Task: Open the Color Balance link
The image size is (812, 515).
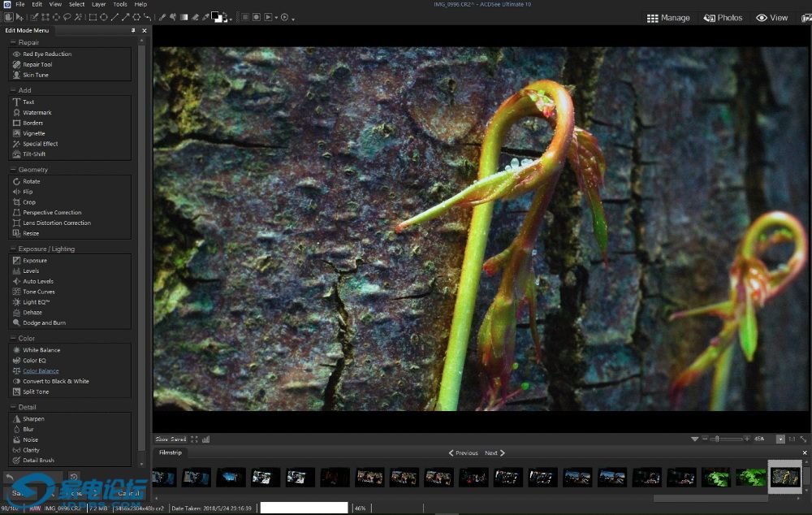Action: pyautogui.click(x=41, y=371)
